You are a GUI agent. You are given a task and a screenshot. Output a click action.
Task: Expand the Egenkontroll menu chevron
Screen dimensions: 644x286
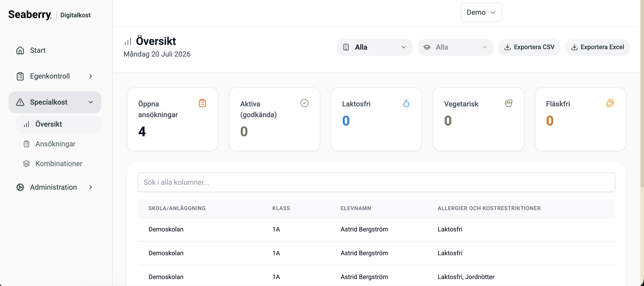(91, 76)
